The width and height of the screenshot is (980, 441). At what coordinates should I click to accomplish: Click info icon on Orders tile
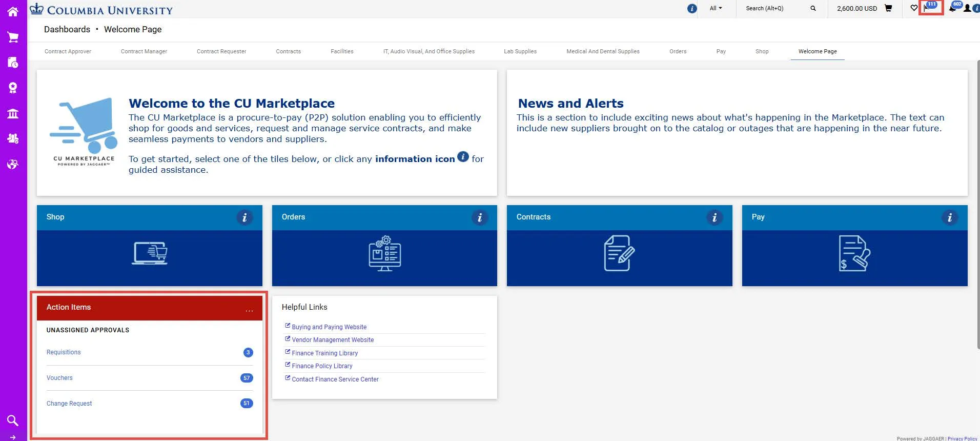point(480,217)
